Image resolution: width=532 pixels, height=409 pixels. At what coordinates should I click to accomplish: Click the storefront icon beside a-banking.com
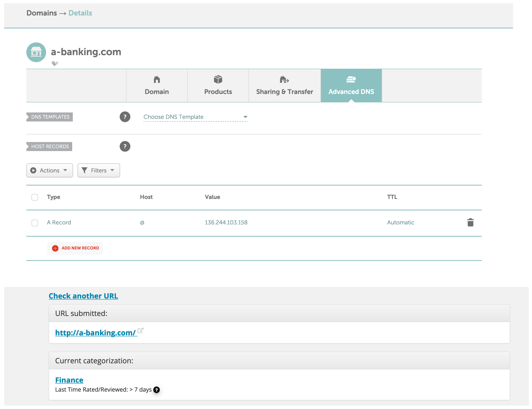(36, 52)
